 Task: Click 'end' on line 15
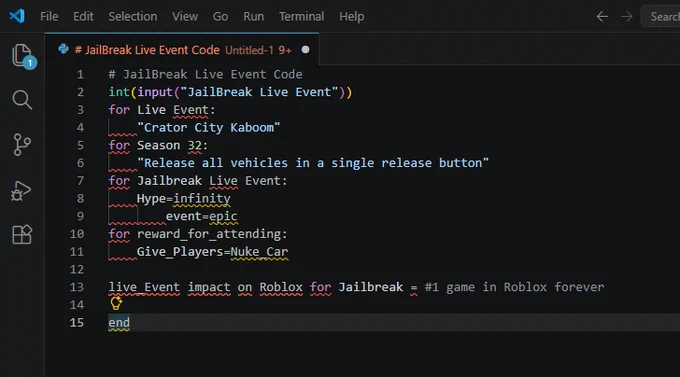point(119,323)
